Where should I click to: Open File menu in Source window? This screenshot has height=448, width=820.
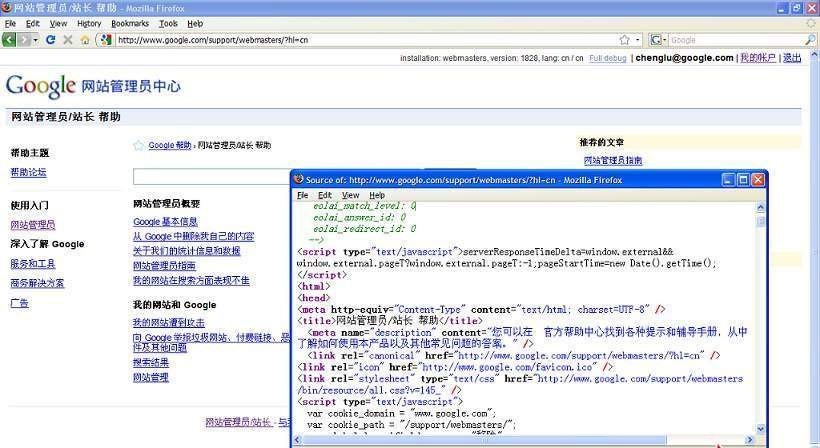302,195
